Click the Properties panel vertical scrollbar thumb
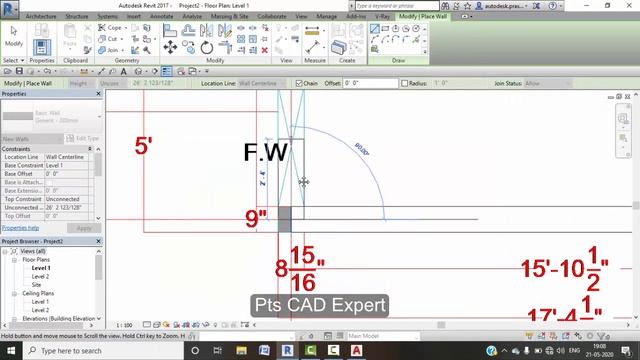 [x=98, y=164]
